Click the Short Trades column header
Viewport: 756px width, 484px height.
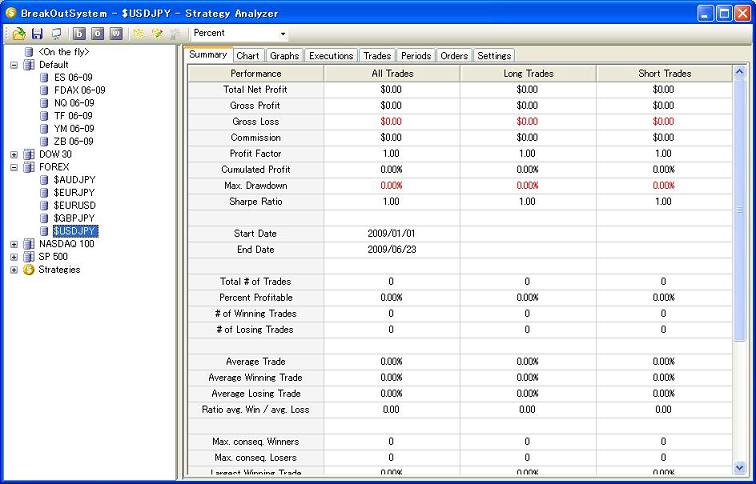tap(664, 74)
